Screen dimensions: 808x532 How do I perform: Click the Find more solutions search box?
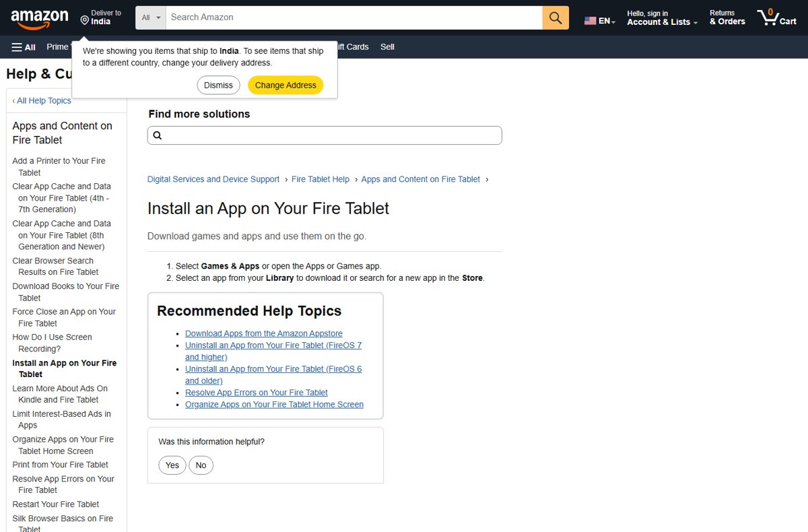click(325, 135)
